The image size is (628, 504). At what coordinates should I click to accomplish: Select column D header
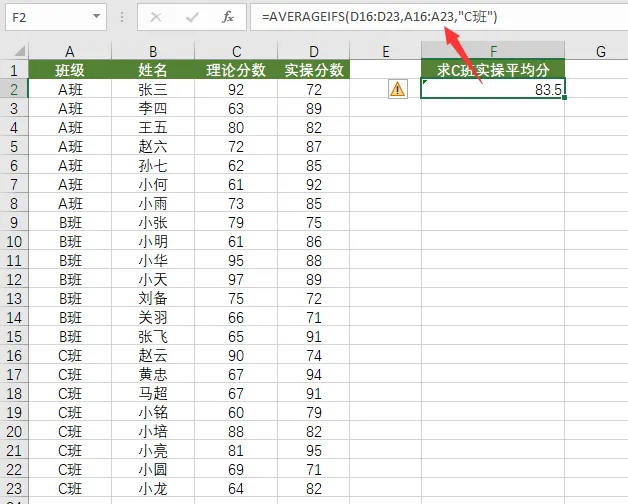[x=314, y=51]
